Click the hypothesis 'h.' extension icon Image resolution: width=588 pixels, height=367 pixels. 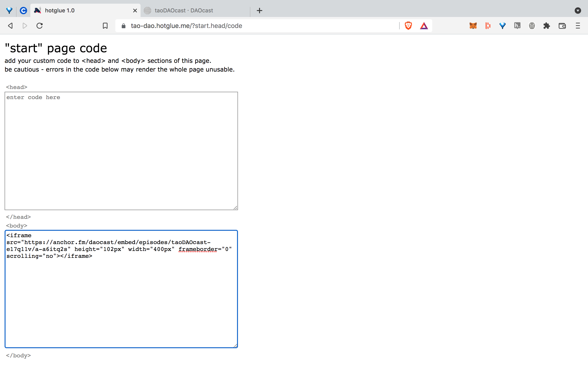click(517, 26)
